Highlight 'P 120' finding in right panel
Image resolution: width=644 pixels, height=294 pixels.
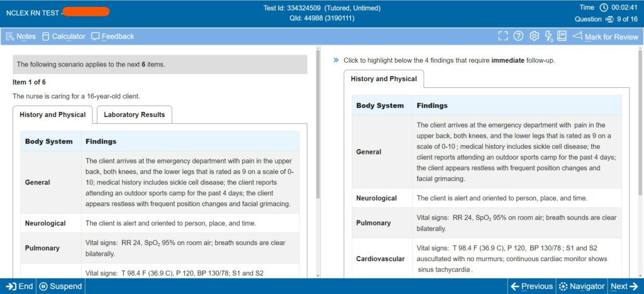pos(517,248)
